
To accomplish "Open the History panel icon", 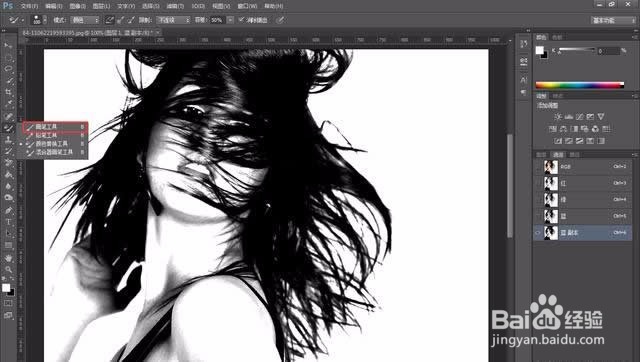I will click(524, 44).
